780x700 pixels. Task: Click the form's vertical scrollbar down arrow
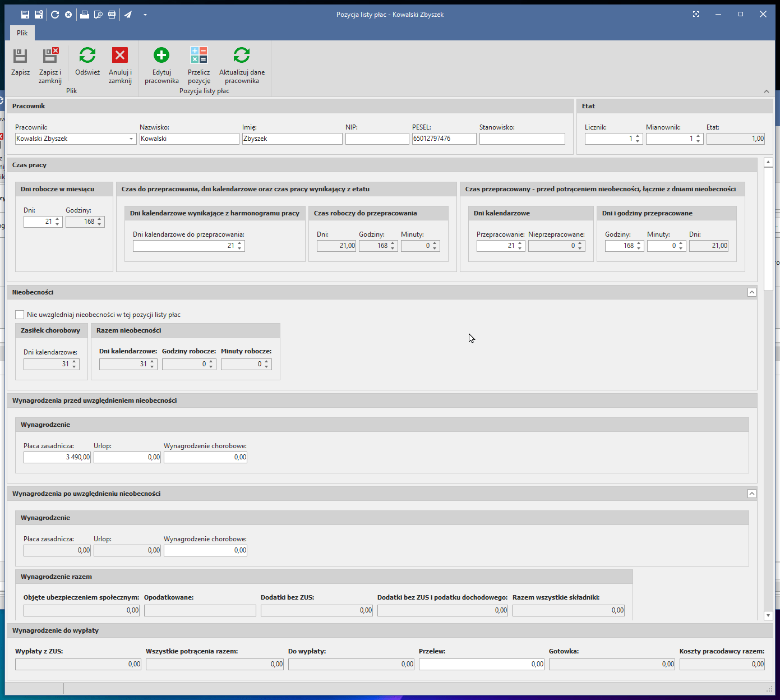[768, 615]
